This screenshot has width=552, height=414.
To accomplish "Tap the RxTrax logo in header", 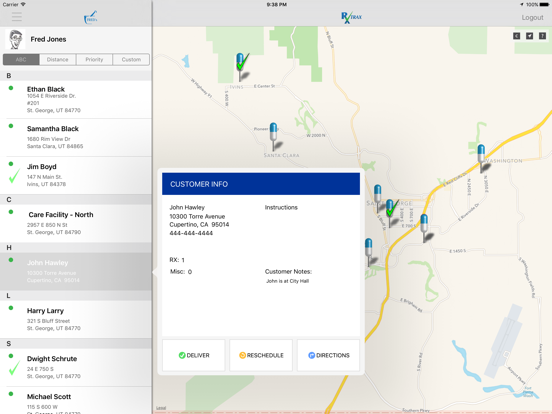I will (x=351, y=17).
